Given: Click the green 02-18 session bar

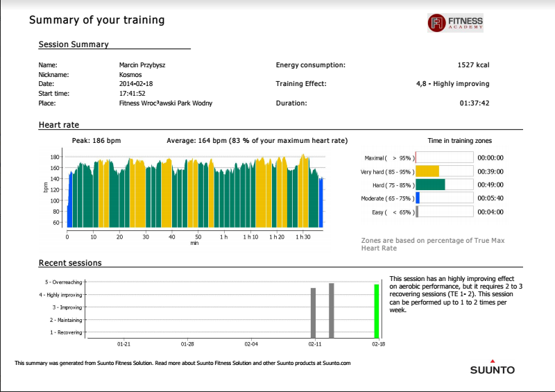Looking at the screenshot, I should [377, 312].
